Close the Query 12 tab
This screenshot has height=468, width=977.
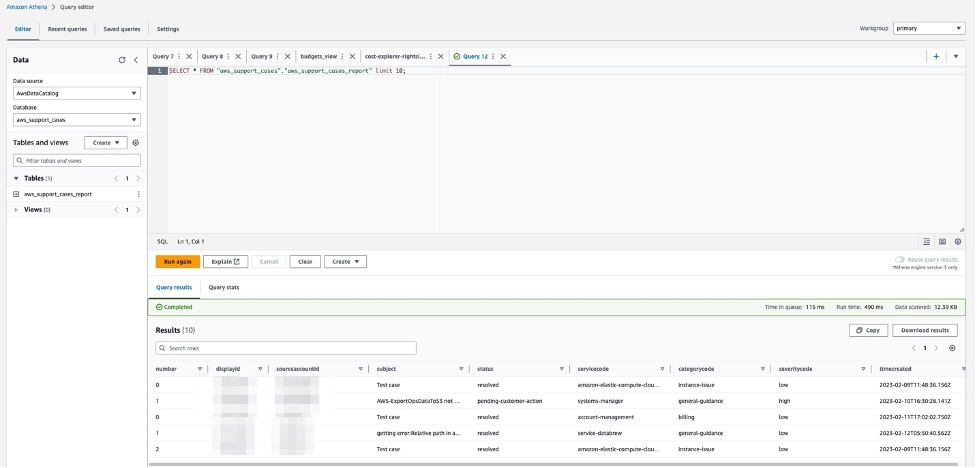point(503,57)
